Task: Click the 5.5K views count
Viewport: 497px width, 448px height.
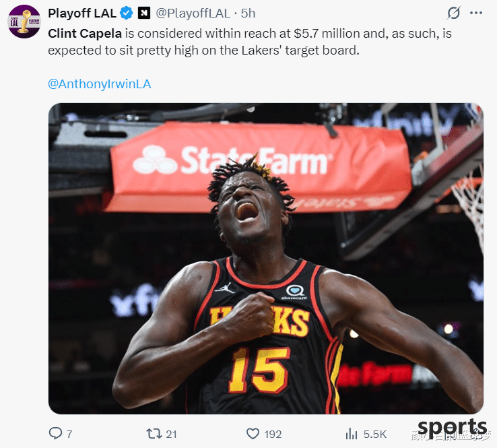Action: pyautogui.click(x=375, y=434)
